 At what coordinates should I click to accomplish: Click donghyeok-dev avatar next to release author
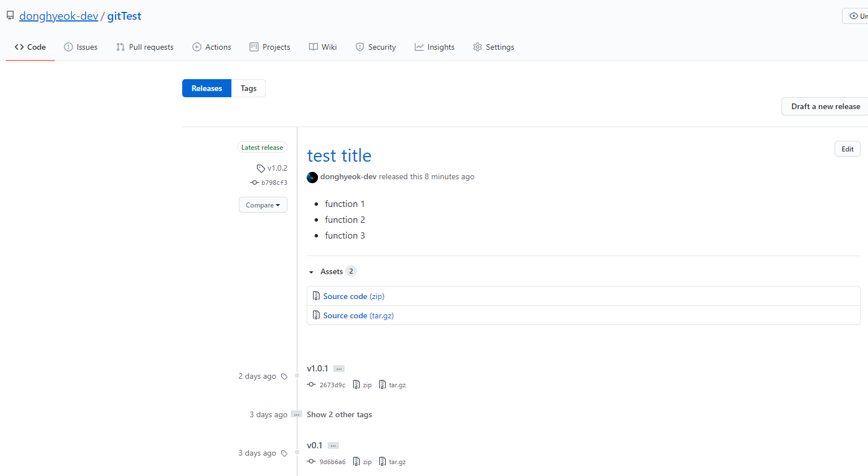[312, 177]
